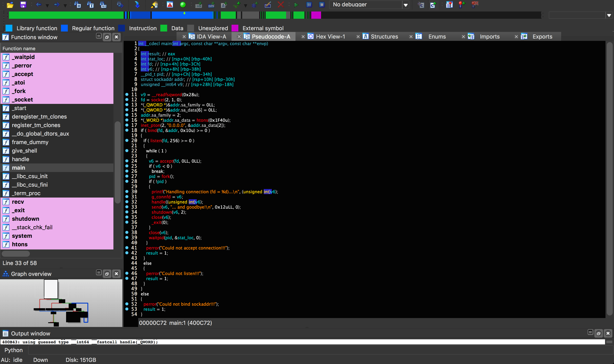Open the No debugger dropdown
Image resolution: width=614 pixels, height=364 pixels.
pos(405,5)
